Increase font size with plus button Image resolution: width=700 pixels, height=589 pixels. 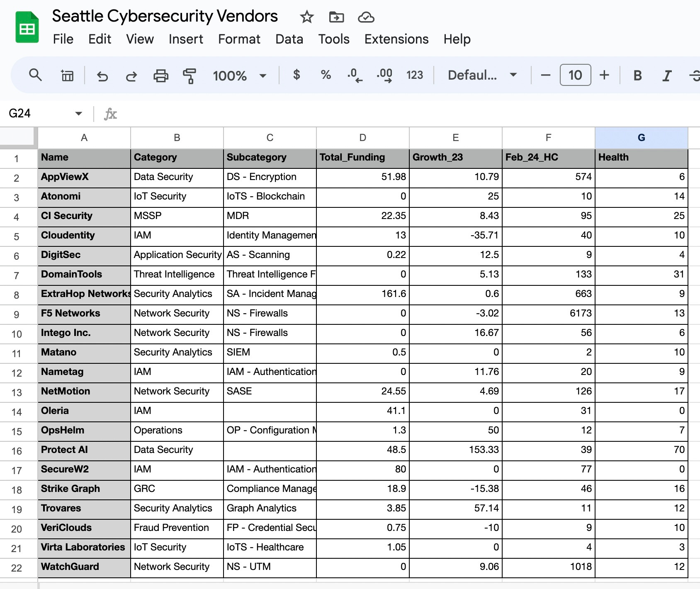[x=605, y=75]
